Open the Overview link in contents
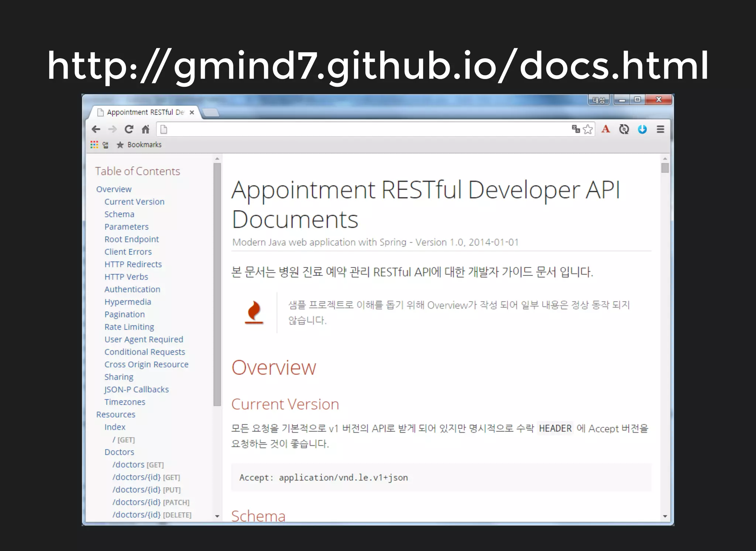The height and width of the screenshot is (551, 756). pos(114,189)
